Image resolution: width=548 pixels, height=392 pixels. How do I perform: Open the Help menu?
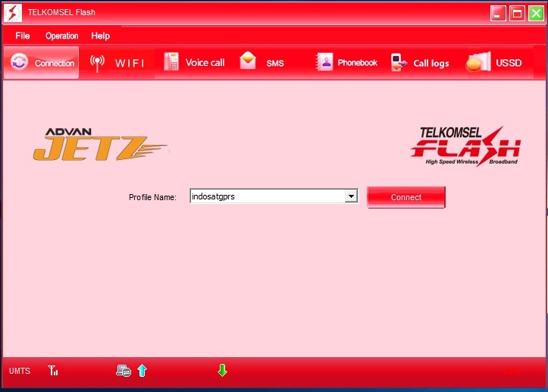pos(100,36)
